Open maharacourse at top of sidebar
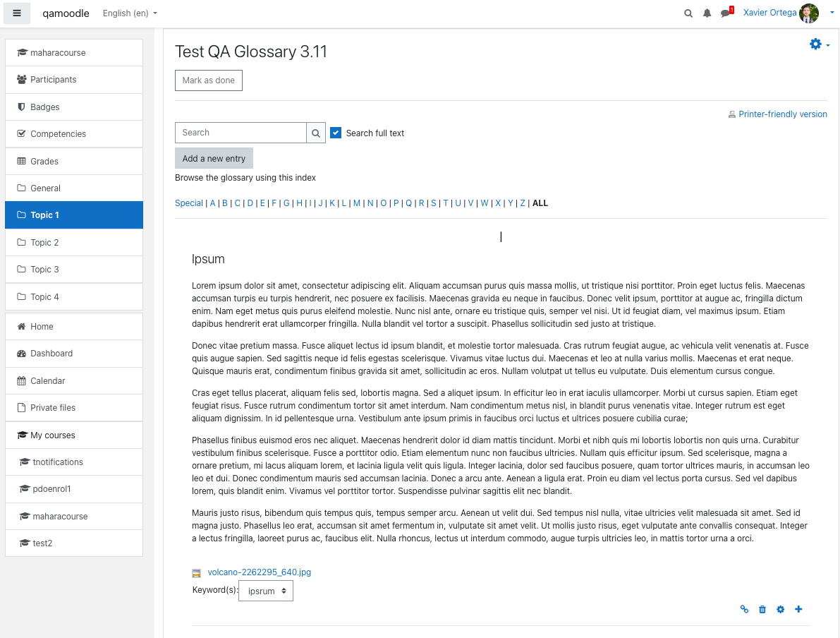The height and width of the screenshot is (638, 840). click(74, 52)
